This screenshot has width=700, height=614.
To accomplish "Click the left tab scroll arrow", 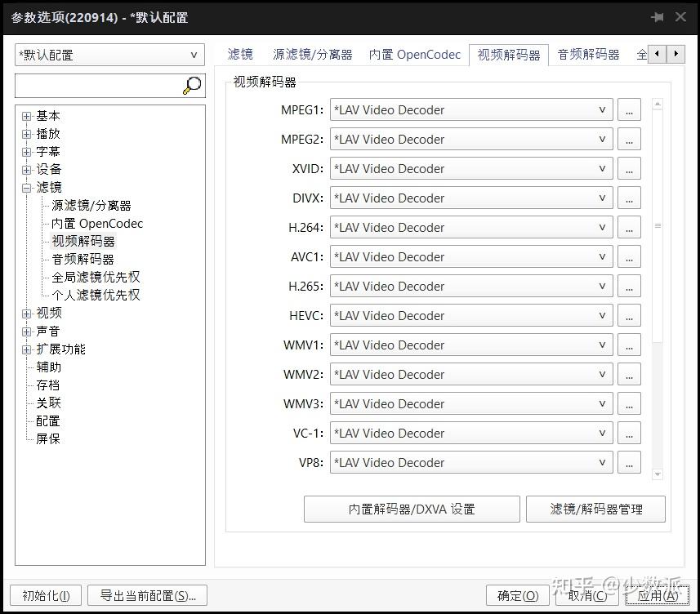I will pos(658,52).
